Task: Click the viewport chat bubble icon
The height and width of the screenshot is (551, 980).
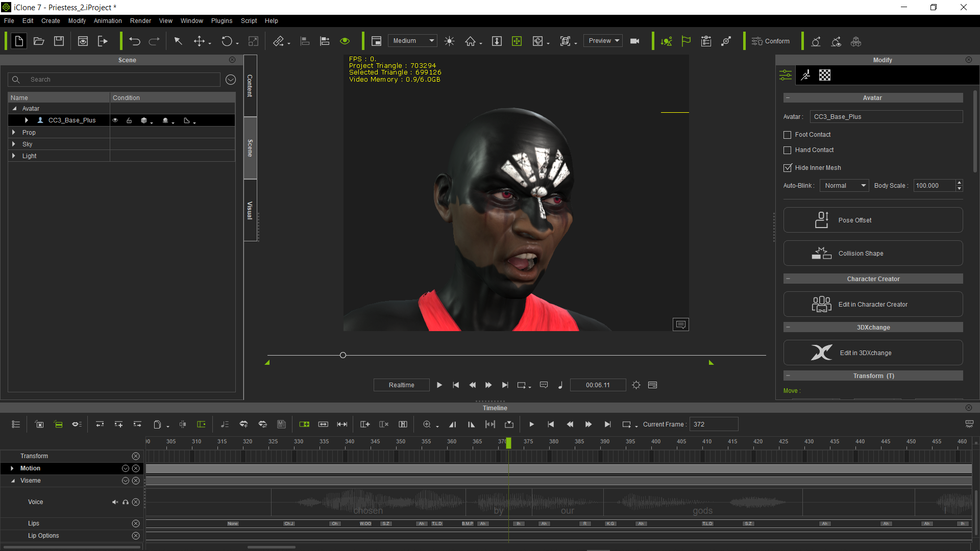Action: pos(680,324)
